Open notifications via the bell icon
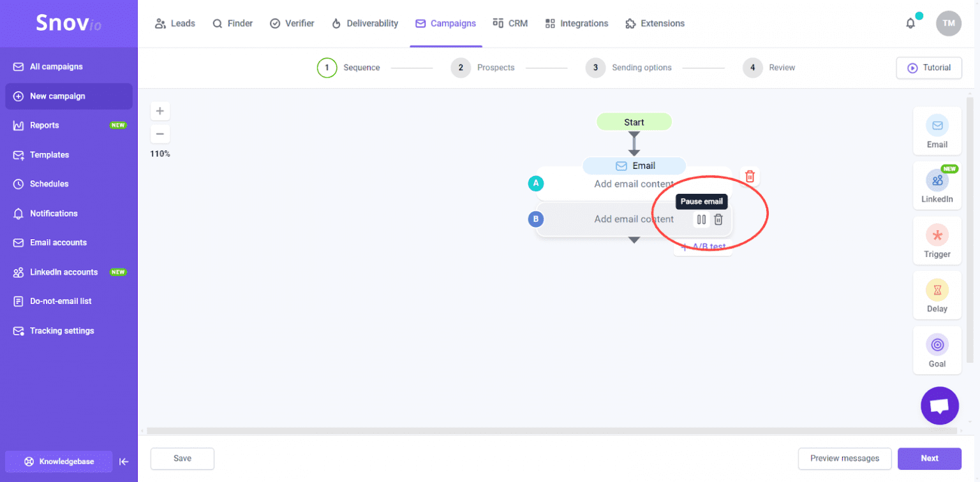 (910, 23)
